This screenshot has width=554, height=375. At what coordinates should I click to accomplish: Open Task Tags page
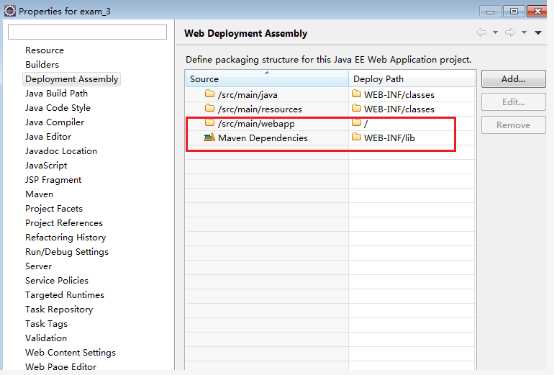pos(46,324)
